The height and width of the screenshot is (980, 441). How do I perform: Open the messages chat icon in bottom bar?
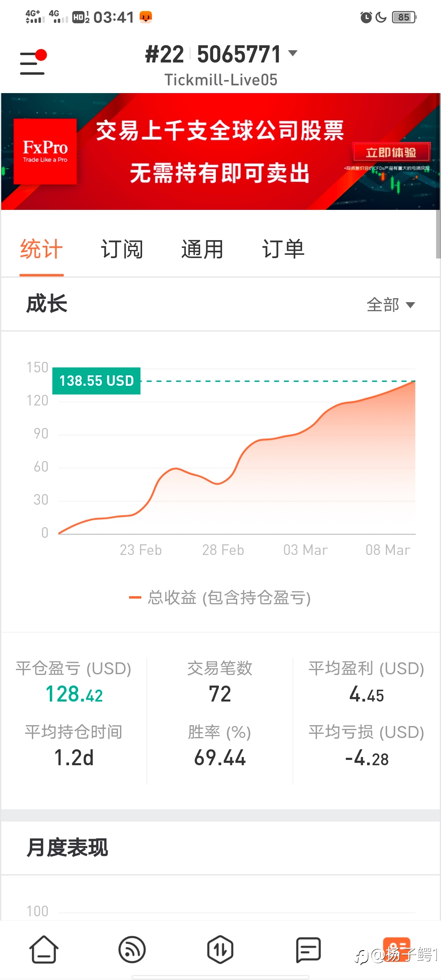tap(308, 949)
